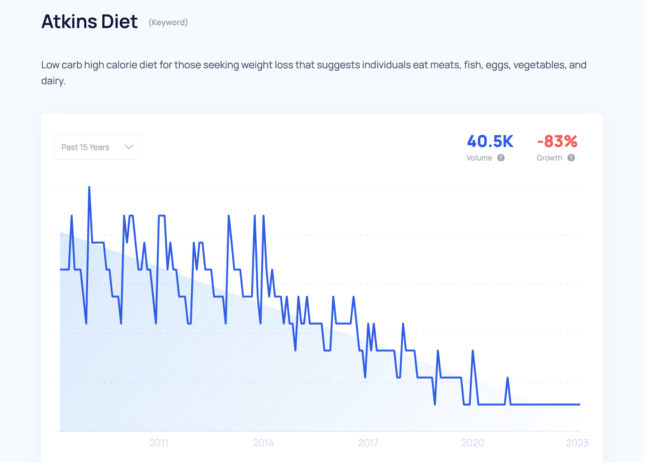Click the flat line end near 2023
The width and height of the screenshot is (650, 467).
pyautogui.click(x=579, y=404)
